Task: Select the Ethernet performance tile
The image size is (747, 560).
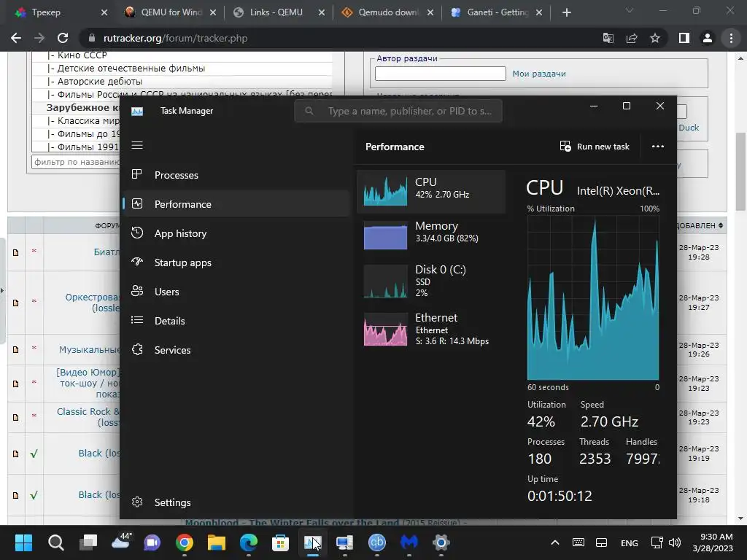Action: click(x=431, y=329)
